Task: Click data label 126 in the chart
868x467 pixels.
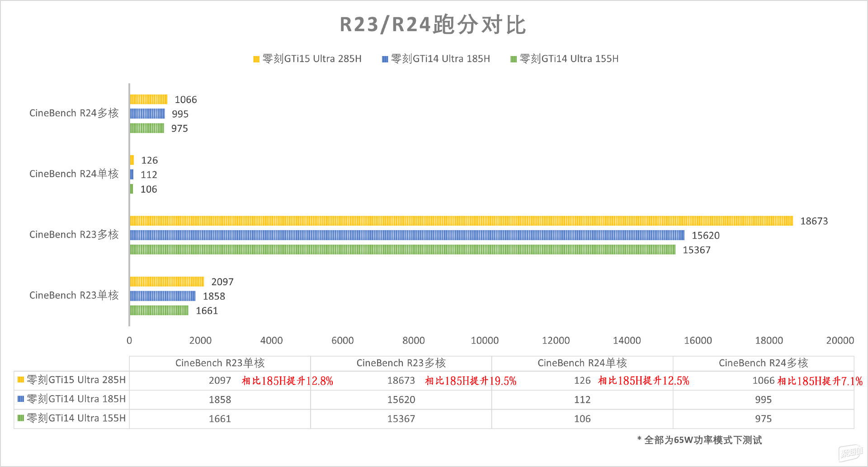Action: tap(150, 160)
